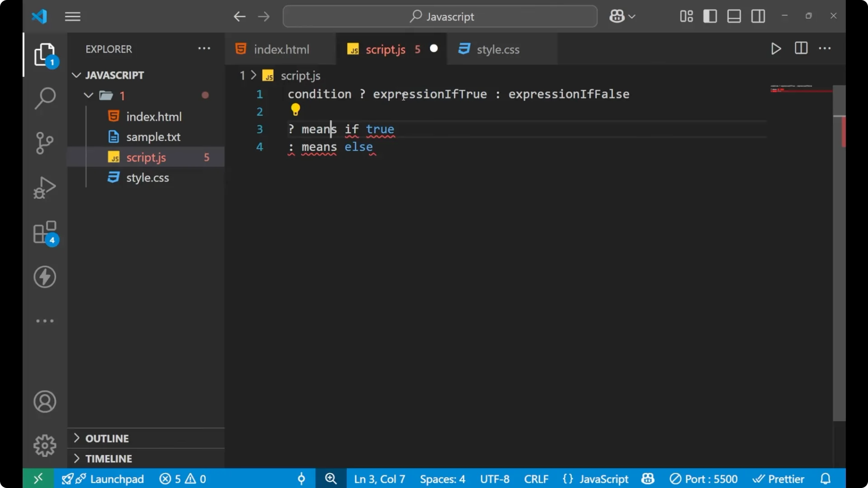Run the script with the play button
The height and width of the screenshot is (488, 868).
click(x=776, y=49)
